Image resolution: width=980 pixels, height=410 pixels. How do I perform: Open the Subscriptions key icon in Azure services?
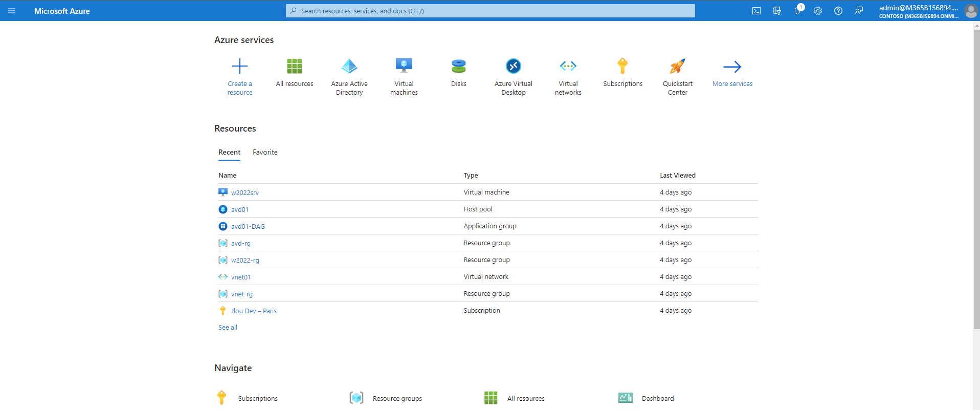(x=622, y=66)
